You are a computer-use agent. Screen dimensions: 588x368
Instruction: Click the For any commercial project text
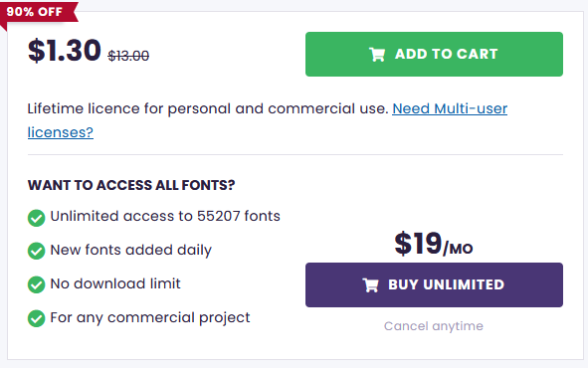(150, 318)
